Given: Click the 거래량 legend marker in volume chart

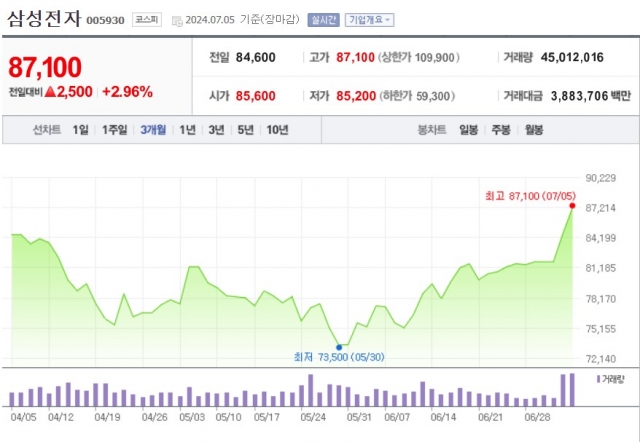Looking at the screenshot, I should coord(598,379).
